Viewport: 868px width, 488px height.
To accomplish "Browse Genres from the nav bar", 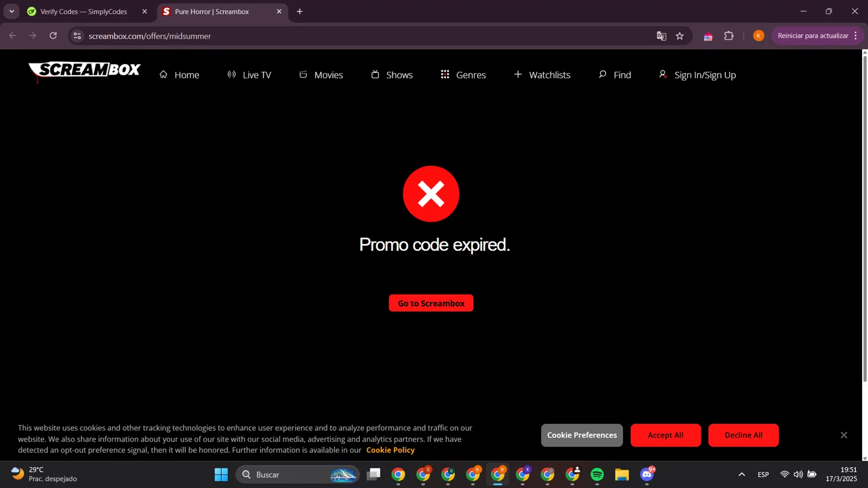I will [x=463, y=75].
